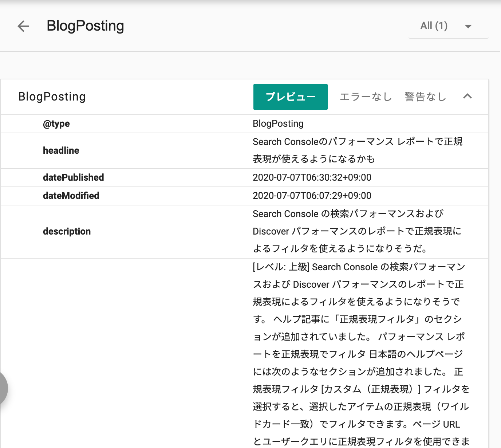Select the BlogPosting card header title
Viewport: 501px width, 448px height.
pyautogui.click(x=52, y=97)
